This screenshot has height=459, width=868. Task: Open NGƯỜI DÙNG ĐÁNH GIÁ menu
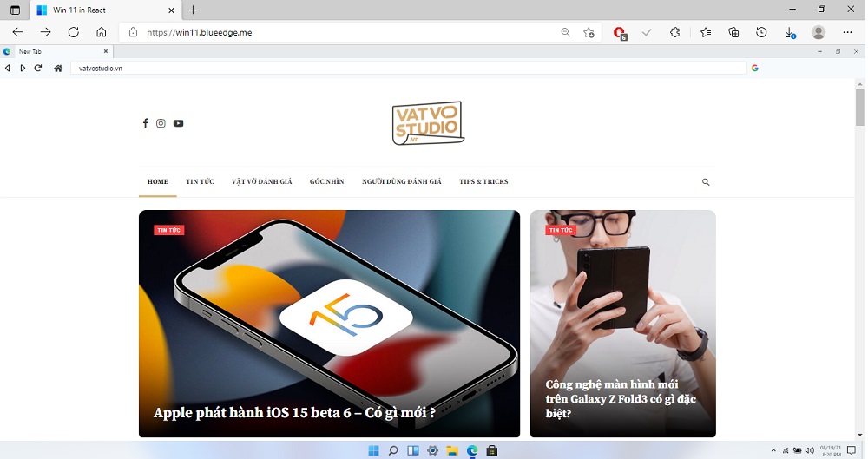402,181
